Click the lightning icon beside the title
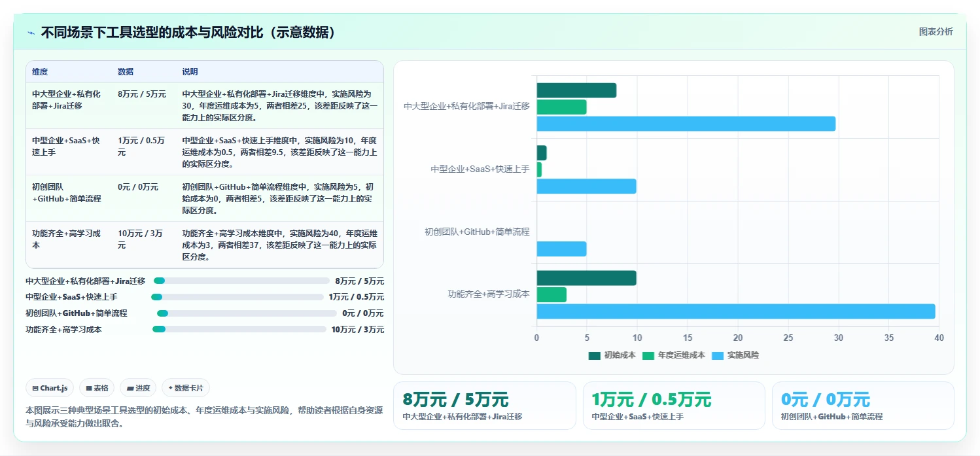 click(31, 33)
